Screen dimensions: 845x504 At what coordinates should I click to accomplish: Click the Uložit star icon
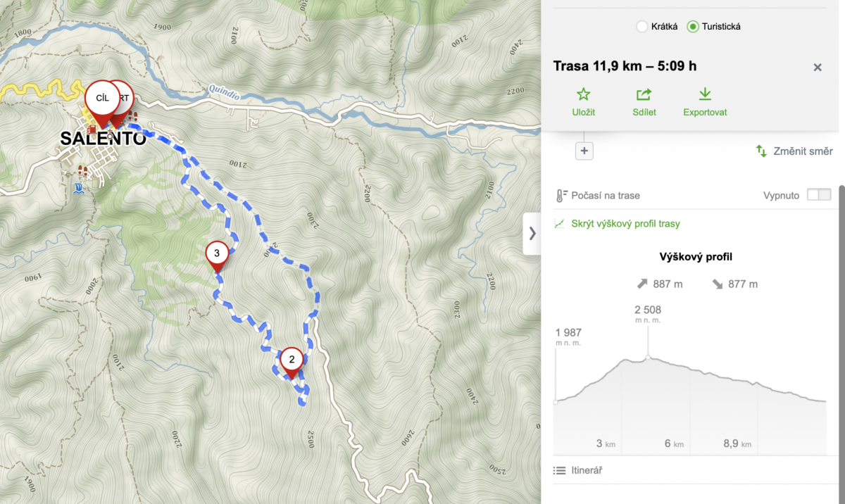[x=583, y=94]
